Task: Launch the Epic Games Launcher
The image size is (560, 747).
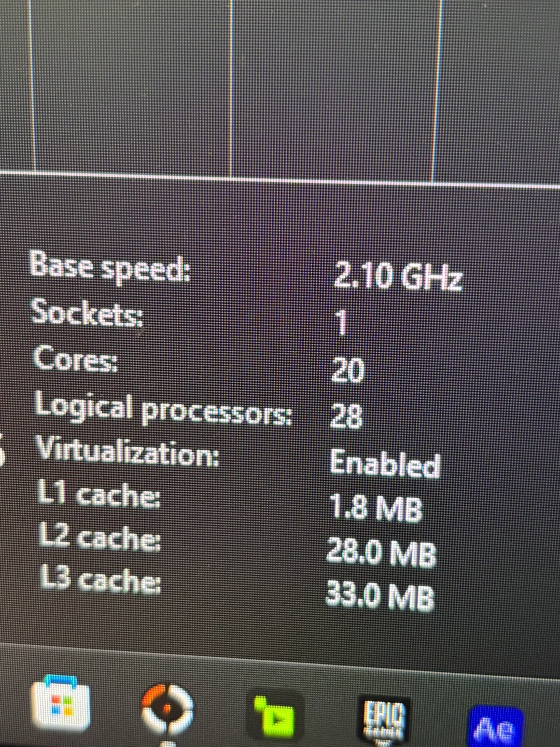Action: (385, 720)
